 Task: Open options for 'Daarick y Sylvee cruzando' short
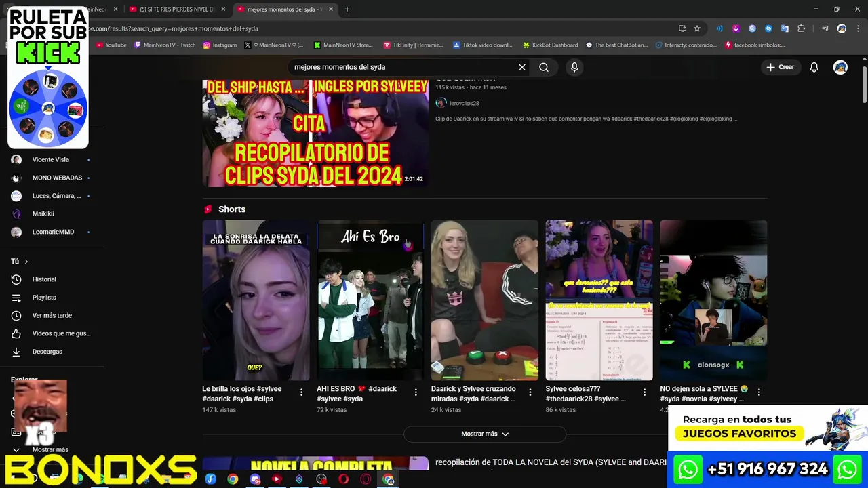530,392
